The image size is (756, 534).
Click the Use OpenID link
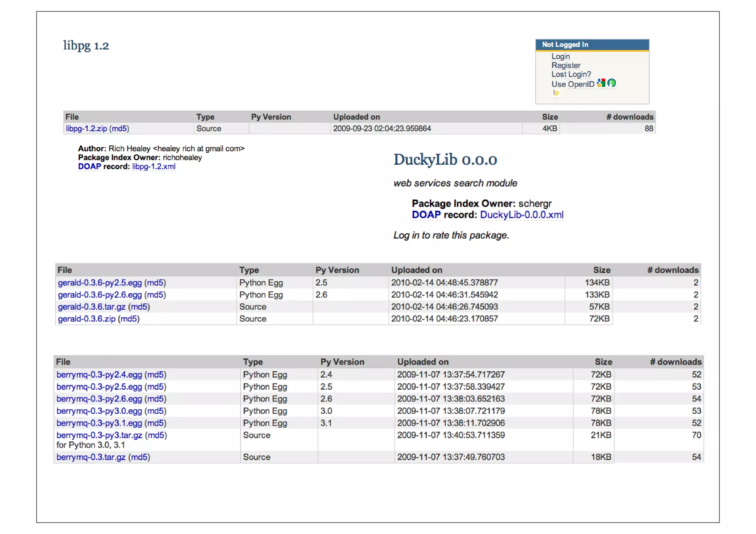coord(573,84)
